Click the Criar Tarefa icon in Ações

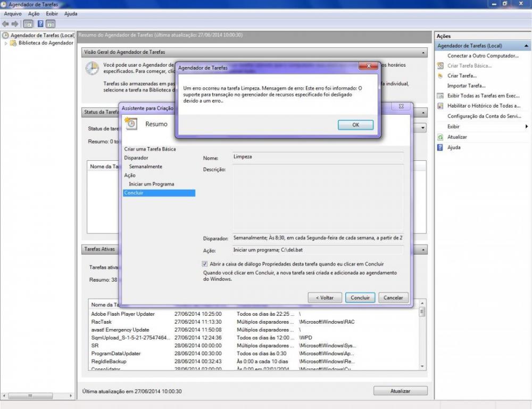440,76
